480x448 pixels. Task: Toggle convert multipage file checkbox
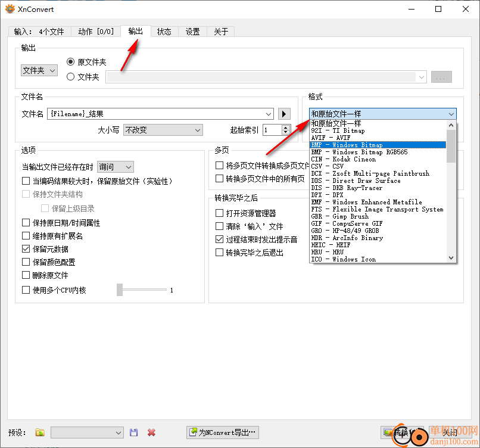(220, 166)
